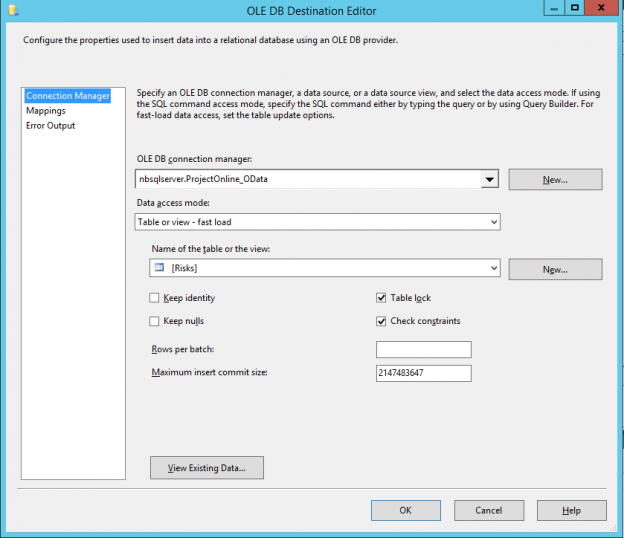Confirm the dialog with OK

coord(405,510)
